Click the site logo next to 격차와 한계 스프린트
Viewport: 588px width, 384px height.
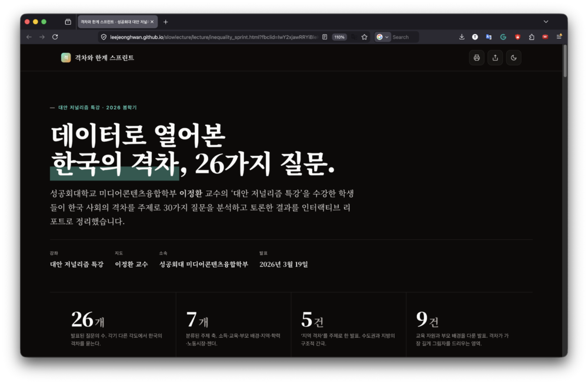(65, 58)
